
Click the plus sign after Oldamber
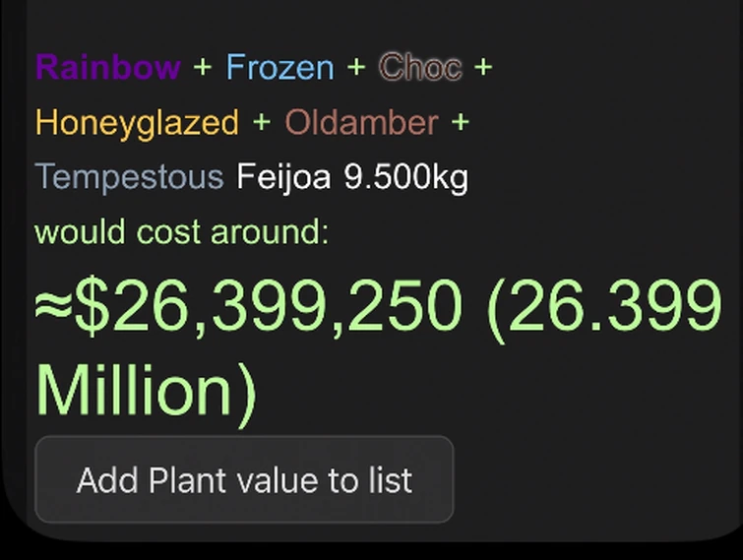tap(461, 123)
